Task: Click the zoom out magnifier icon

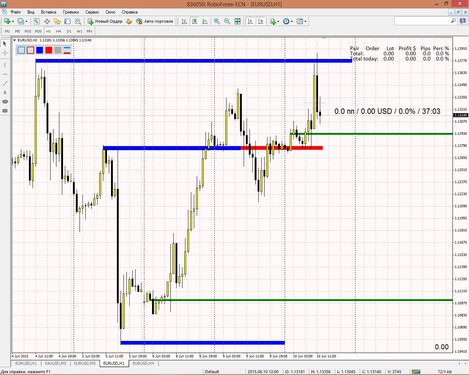Action: pos(227,21)
